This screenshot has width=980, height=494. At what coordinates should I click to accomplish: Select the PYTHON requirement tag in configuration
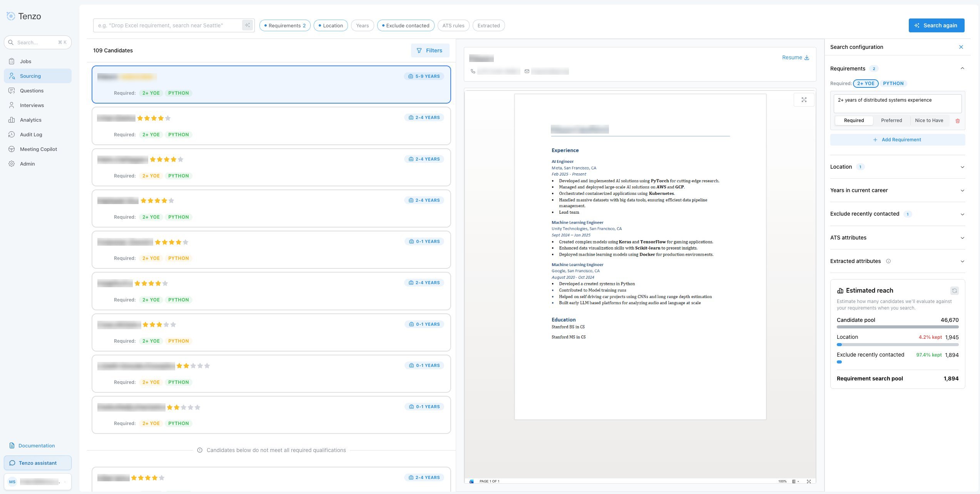pos(893,84)
